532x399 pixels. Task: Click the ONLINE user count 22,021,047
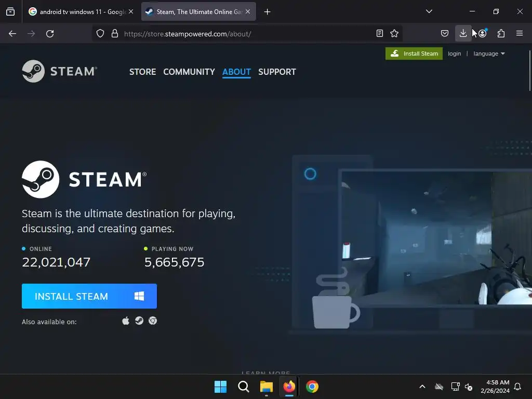(x=56, y=262)
